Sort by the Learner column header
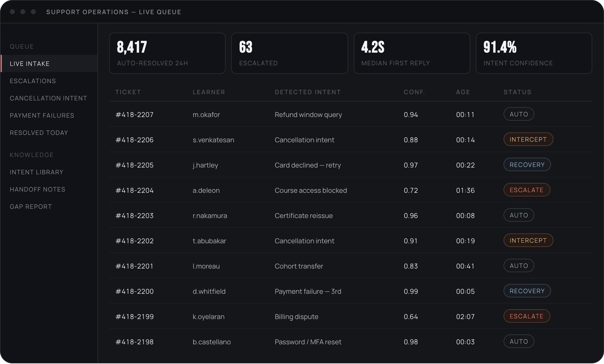Screen dimensions: 604x364 click(209, 92)
